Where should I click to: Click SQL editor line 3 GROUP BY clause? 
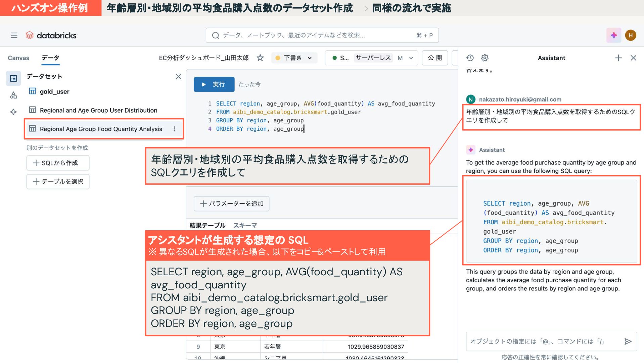pyautogui.click(x=260, y=120)
